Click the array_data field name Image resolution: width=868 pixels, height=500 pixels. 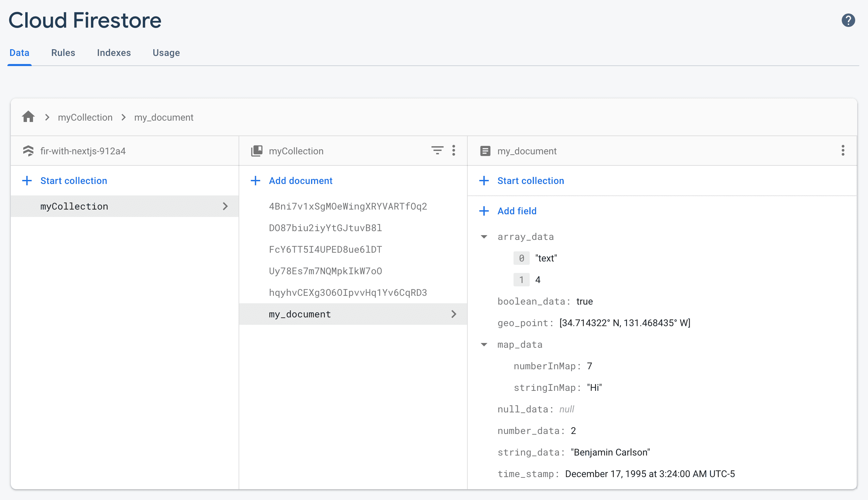tap(525, 237)
